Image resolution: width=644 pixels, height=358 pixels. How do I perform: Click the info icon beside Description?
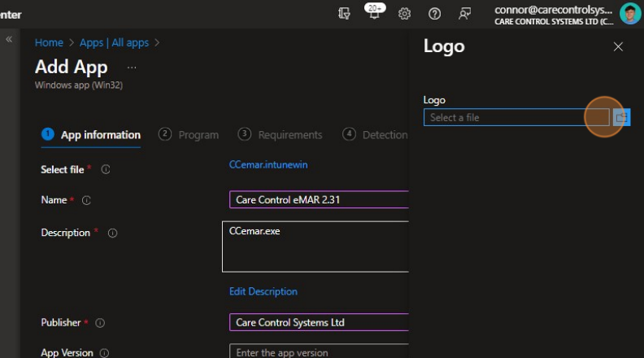pos(112,234)
